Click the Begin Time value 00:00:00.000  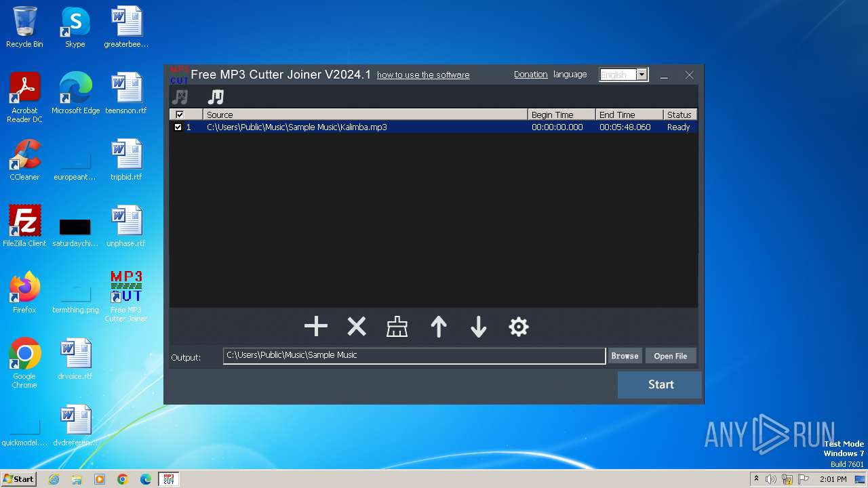(x=557, y=127)
